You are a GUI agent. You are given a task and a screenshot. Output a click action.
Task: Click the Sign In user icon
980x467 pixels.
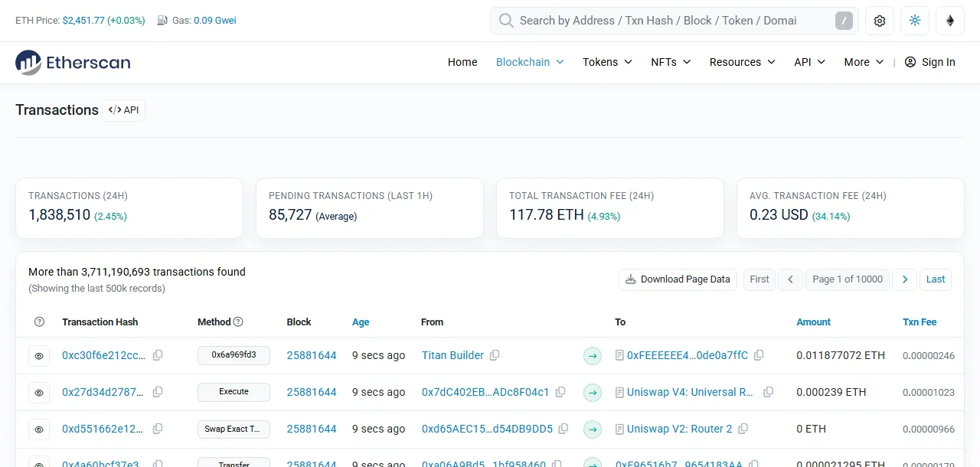click(x=910, y=62)
